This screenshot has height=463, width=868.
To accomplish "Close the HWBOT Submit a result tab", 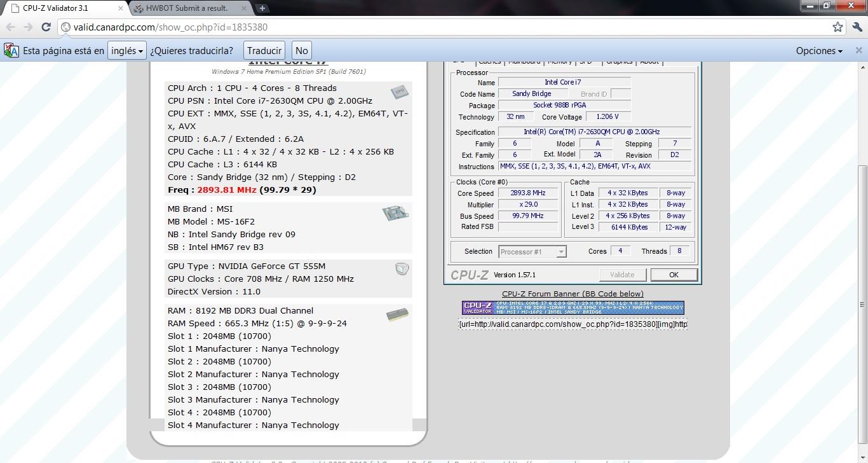I will click(x=245, y=8).
